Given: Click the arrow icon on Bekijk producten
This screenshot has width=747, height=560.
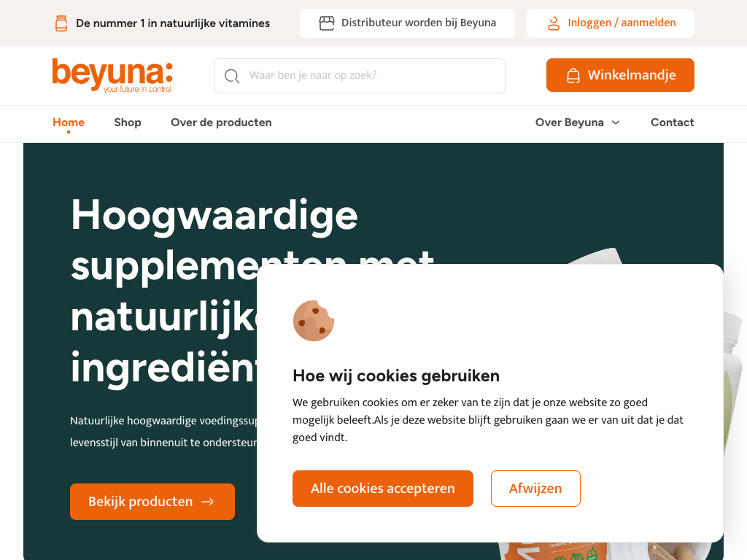Looking at the screenshot, I should tap(208, 502).
